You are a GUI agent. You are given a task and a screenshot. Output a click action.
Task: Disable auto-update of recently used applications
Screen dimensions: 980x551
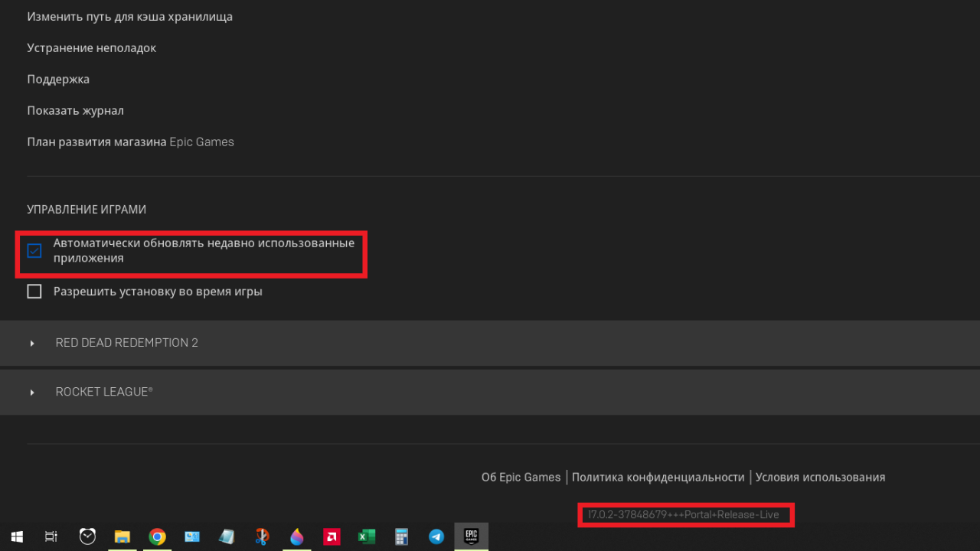pos(34,251)
